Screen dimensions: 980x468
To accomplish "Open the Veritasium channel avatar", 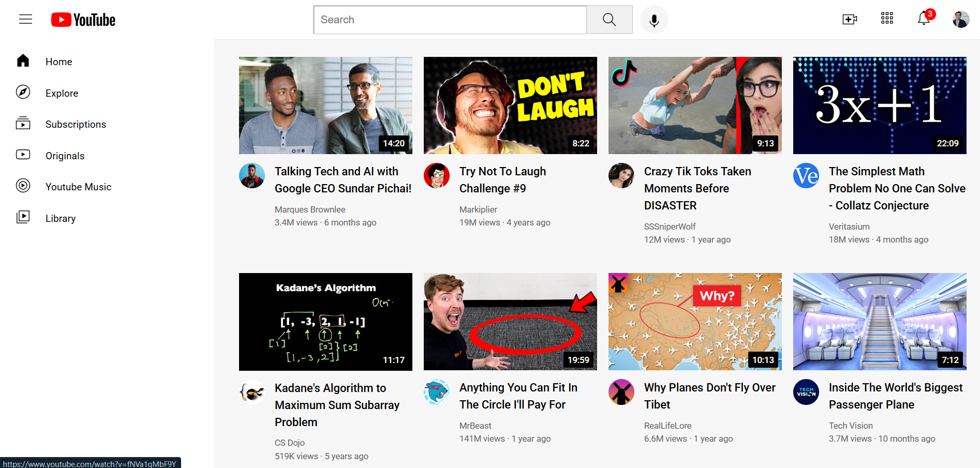I will (x=806, y=175).
